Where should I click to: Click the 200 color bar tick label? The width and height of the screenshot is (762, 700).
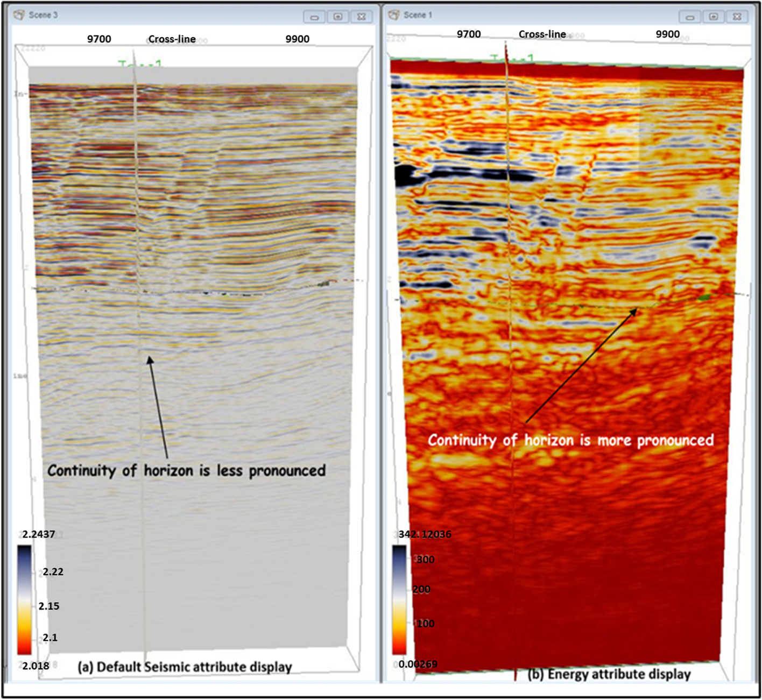(421, 590)
